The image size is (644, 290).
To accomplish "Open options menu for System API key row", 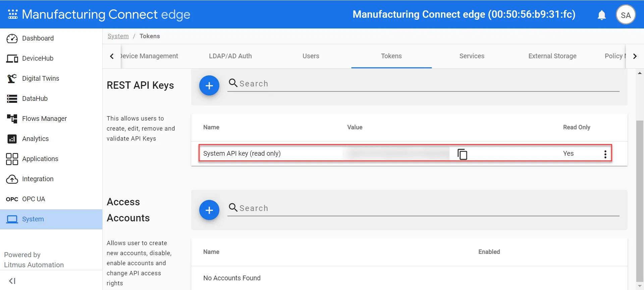I will click(605, 154).
